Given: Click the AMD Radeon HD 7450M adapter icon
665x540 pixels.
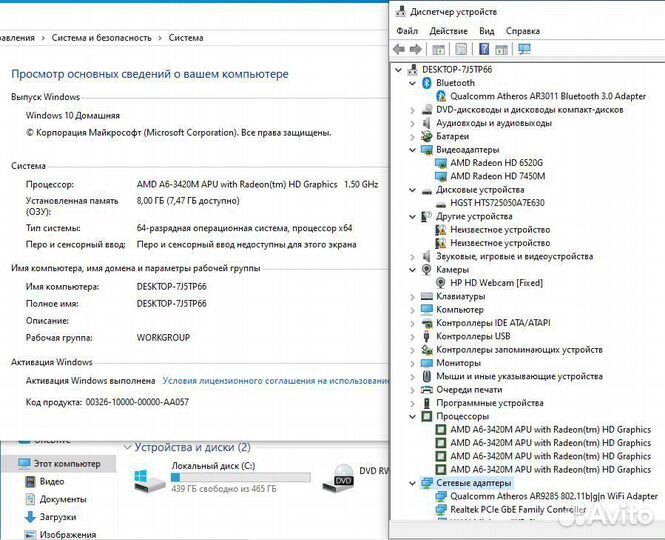Looking at the screenshot, I should click(x=441, y=176).
